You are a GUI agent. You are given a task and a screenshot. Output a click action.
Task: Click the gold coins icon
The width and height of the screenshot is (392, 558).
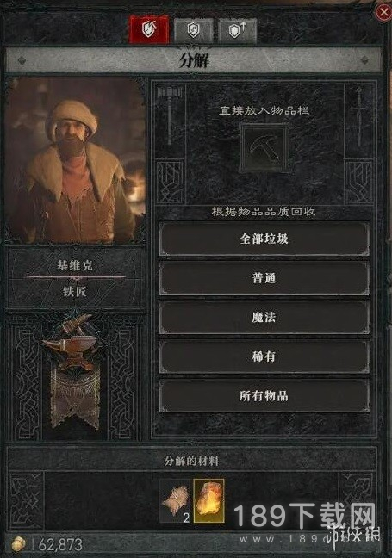click(x=18, y=544)
